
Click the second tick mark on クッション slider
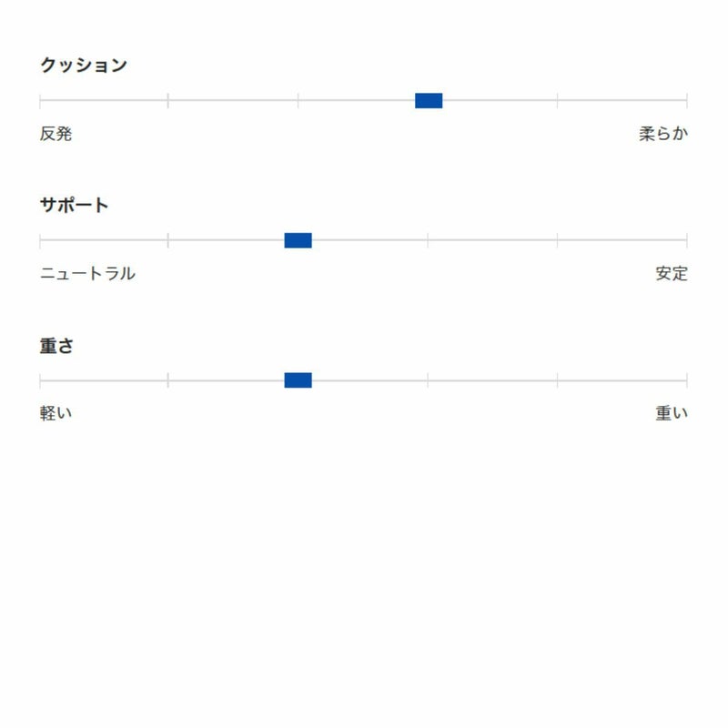(168, 100)
